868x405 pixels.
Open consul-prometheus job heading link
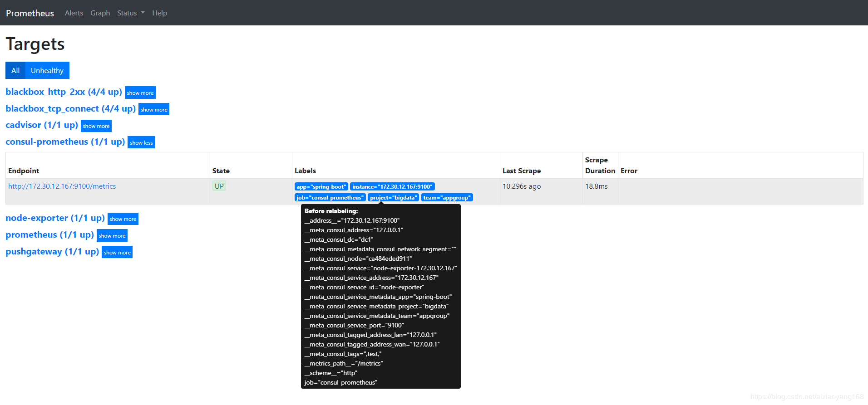[65, 142]
